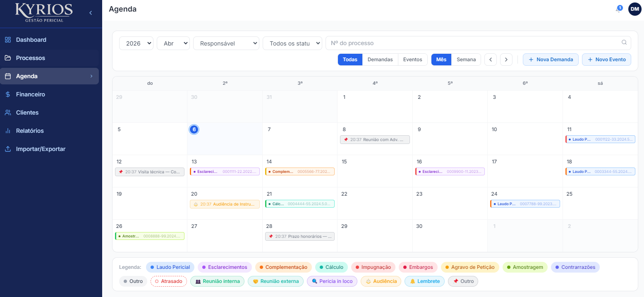Open the Cálculo demand 0004444-55.2024
Screen dimensions: 644x297
point(300,204)
